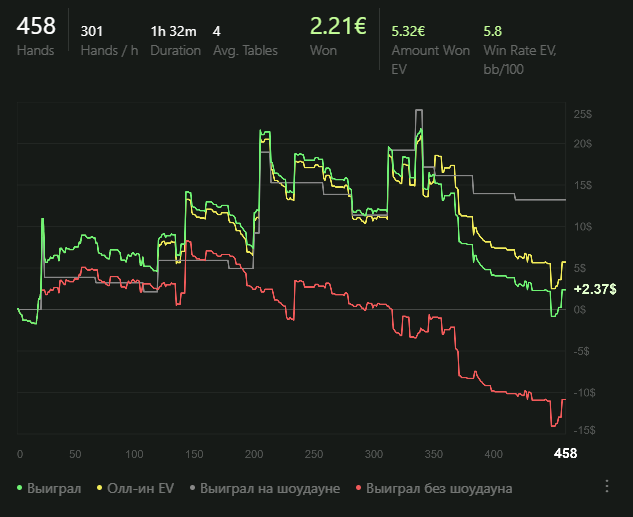The image size is (633, 517).
Task: Click the 15$ y-axis label
Action: (x=583, y=185)
